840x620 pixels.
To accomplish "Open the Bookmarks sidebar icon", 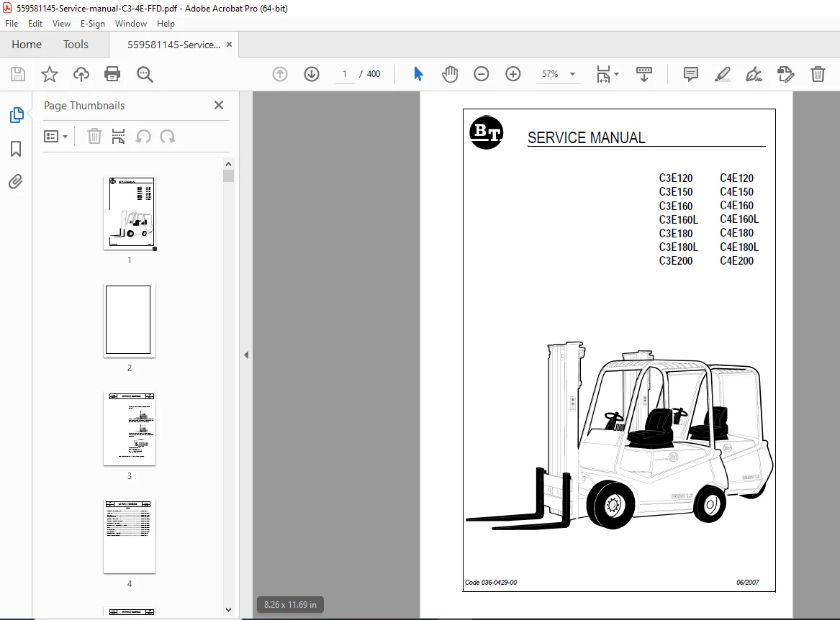I will tap(16, 149).
